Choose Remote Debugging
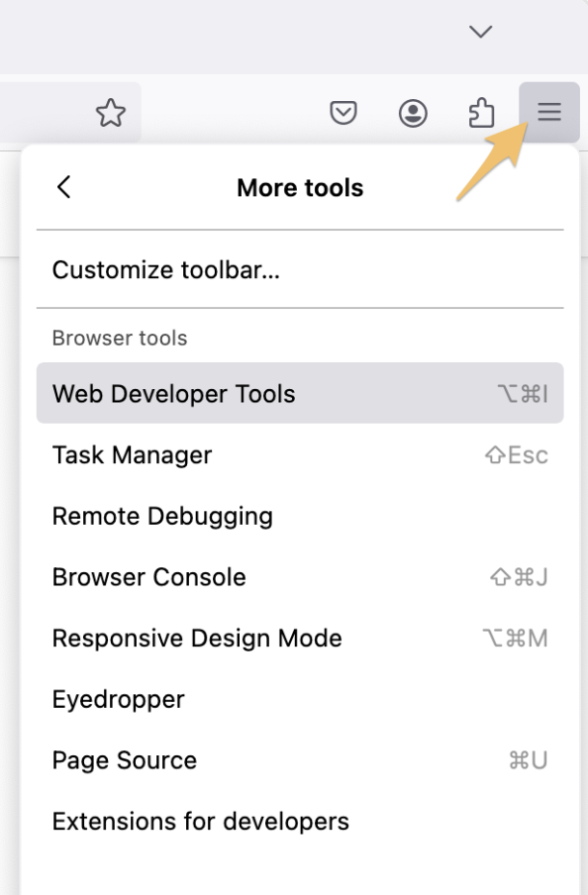 pos(300,516)
